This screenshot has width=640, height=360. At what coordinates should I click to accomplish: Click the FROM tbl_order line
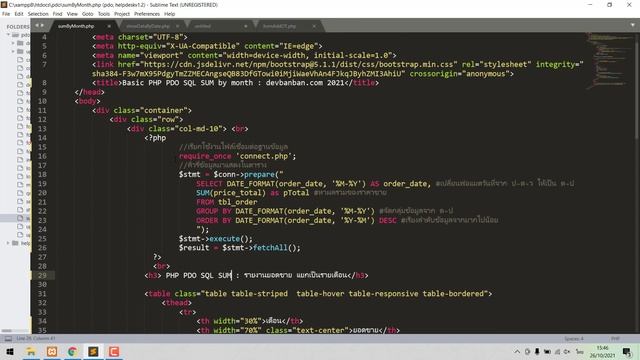pos(227,202)
